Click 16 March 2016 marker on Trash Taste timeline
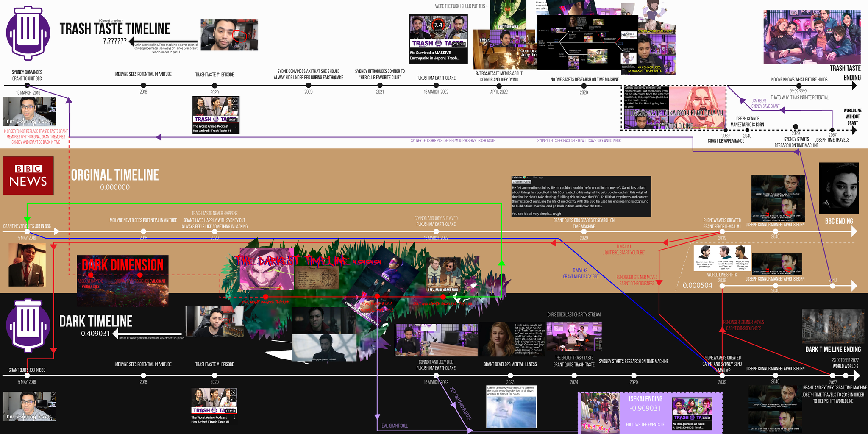868x434 pixels. point(27,86)
